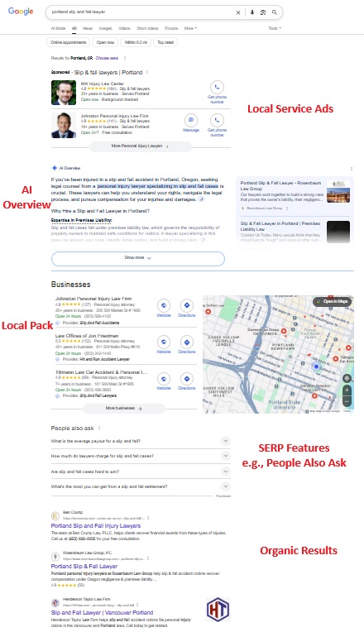Click Feedback under People also ask
Viewport: 364px width, 632px height.
point(223,496)
